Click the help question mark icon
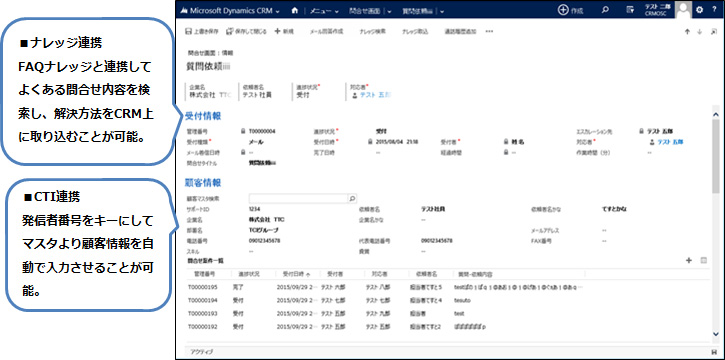Screen dimensions: 725x360 point(714,10)
